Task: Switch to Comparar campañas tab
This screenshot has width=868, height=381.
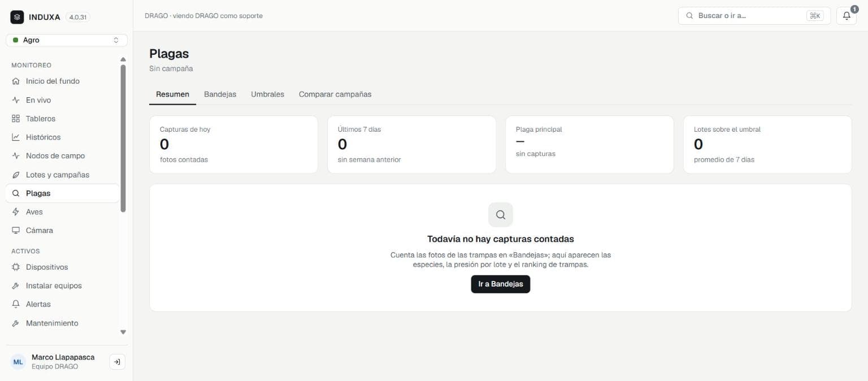Action: 335,94
